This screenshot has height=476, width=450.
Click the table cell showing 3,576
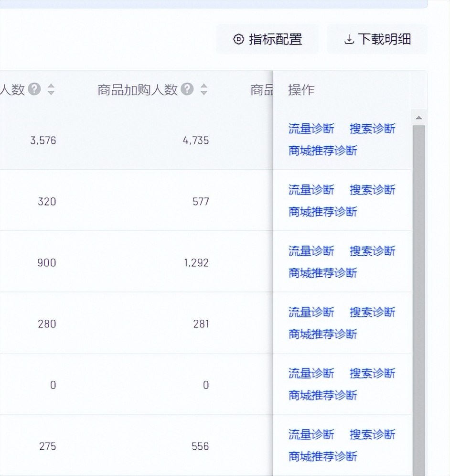point(43,141)
